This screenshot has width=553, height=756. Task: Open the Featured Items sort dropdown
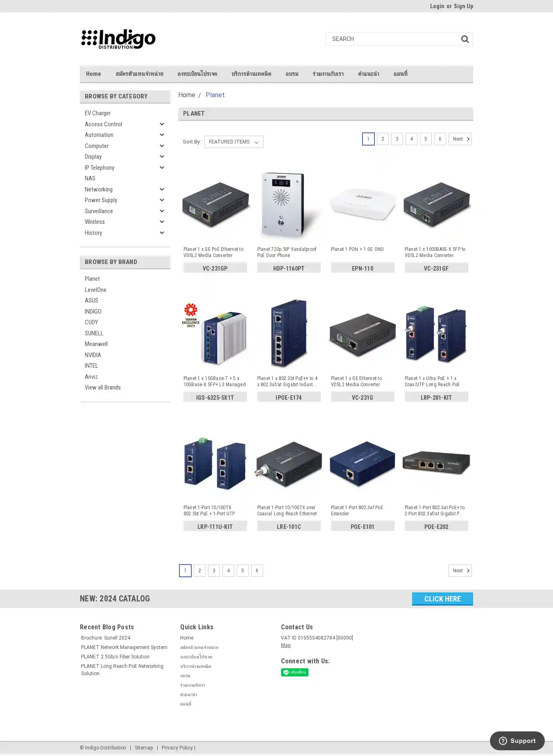click(x=233, y=142)
